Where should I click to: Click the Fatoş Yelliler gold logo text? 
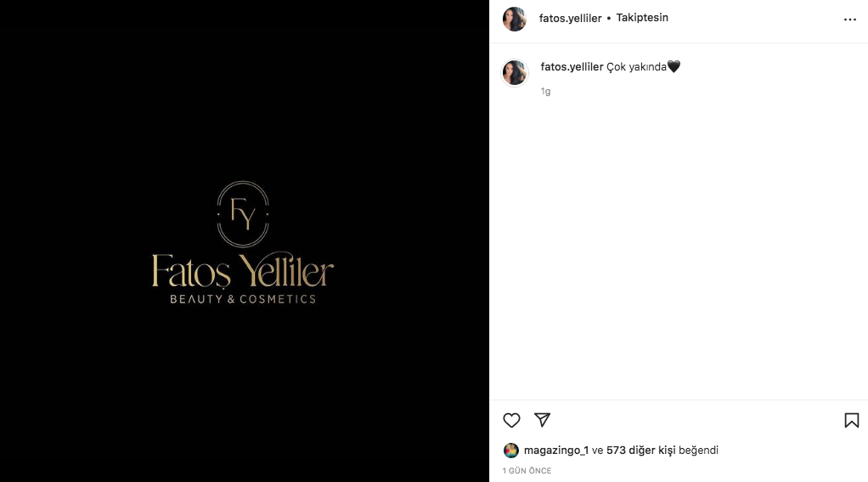click(x=242, y=271)
